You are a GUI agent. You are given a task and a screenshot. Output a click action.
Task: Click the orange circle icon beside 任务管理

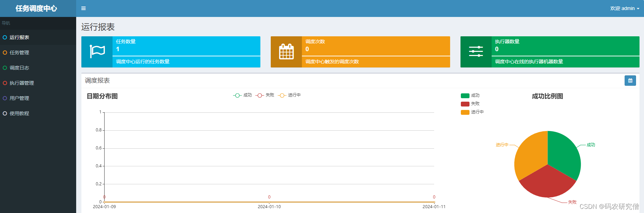coord(5,53)
